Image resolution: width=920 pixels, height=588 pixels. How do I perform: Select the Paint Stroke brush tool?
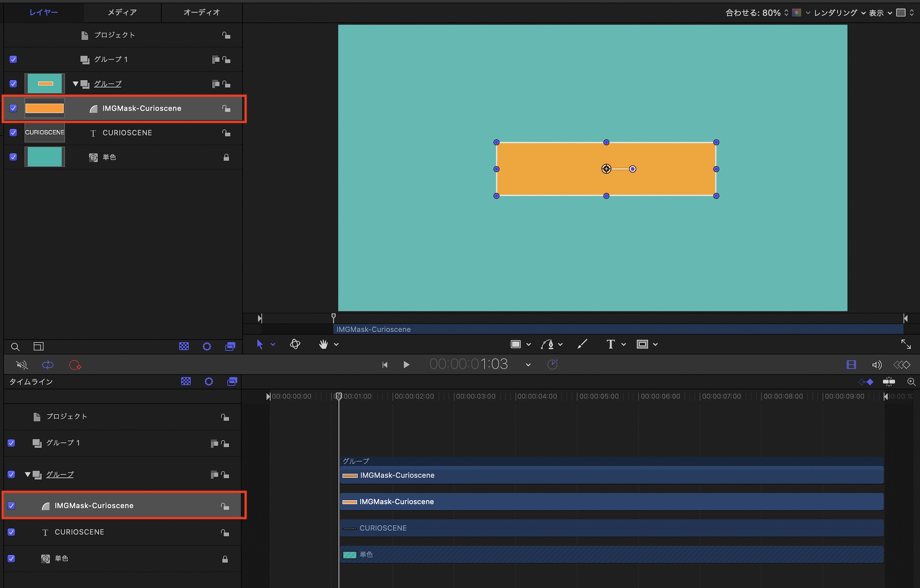pos(582,344)
